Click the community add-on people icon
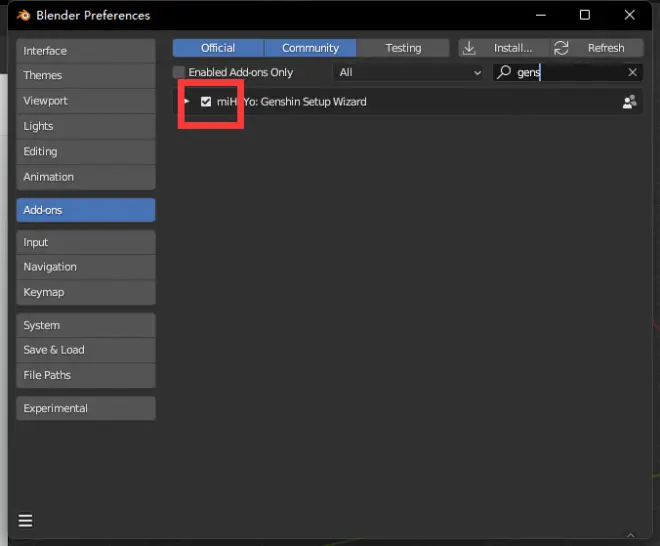 coord(629,102)
